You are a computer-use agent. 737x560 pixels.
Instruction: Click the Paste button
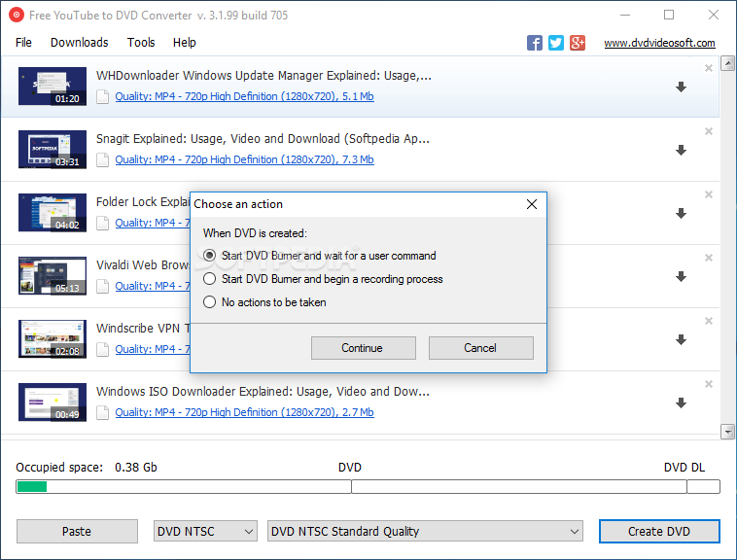click(x=77, y=532)
